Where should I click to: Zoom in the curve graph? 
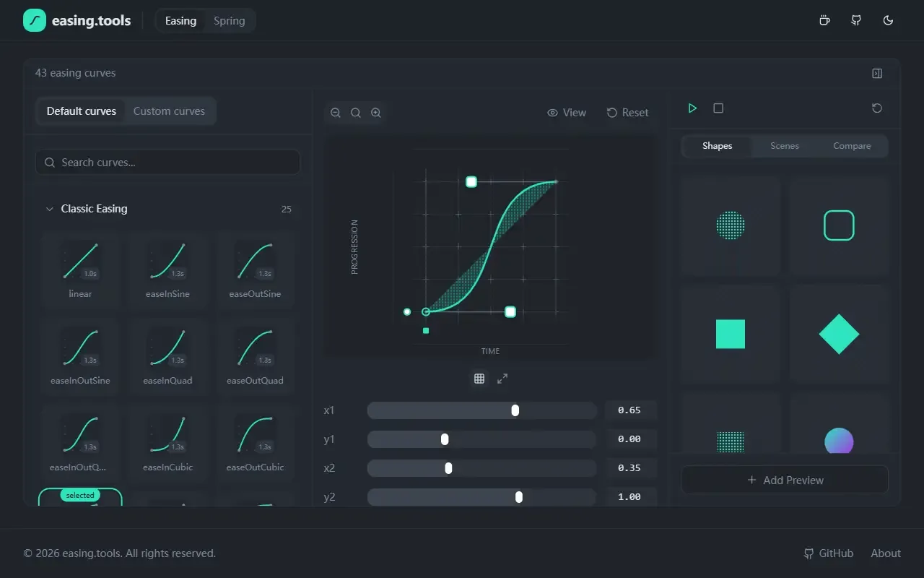(x=376, y=113)
